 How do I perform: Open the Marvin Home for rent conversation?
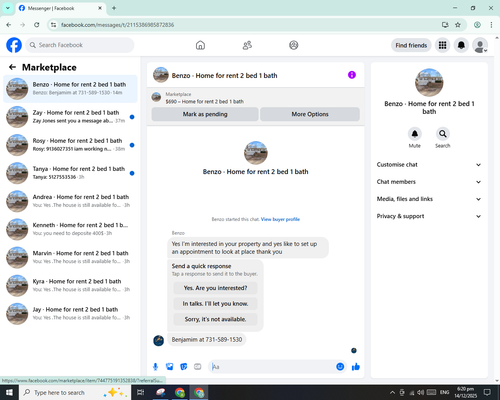pyautogui.click(x=70, y=257)
